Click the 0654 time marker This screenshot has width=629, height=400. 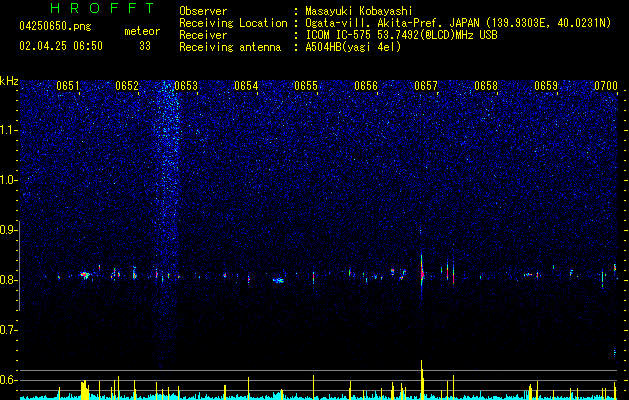click(246, 86)
